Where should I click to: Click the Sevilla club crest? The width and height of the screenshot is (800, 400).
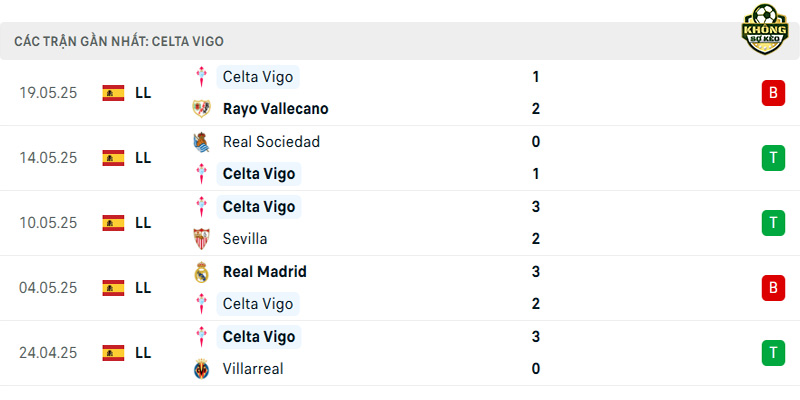pos(202,239)
